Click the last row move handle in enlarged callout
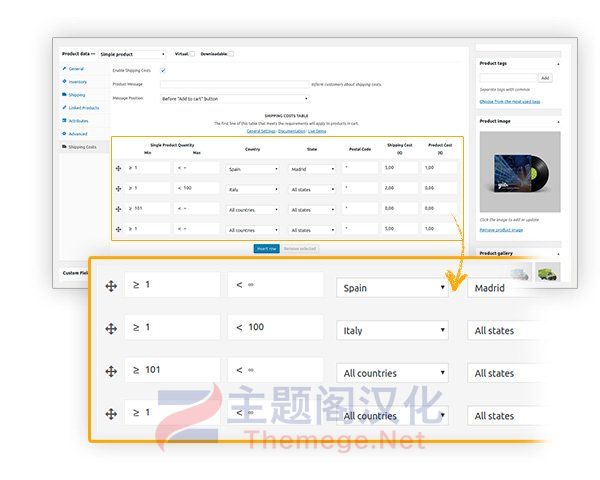Screen dimensions: 600x480 coord(111,414)
